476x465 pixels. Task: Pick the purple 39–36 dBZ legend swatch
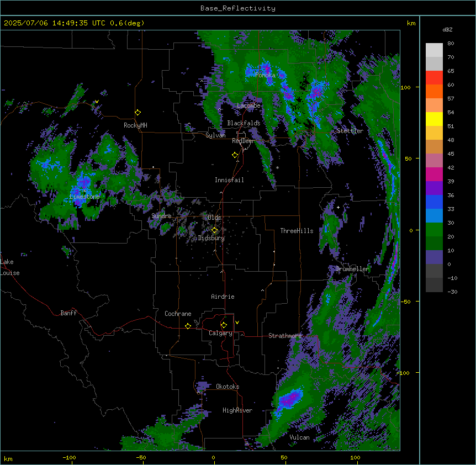(434, 188)
